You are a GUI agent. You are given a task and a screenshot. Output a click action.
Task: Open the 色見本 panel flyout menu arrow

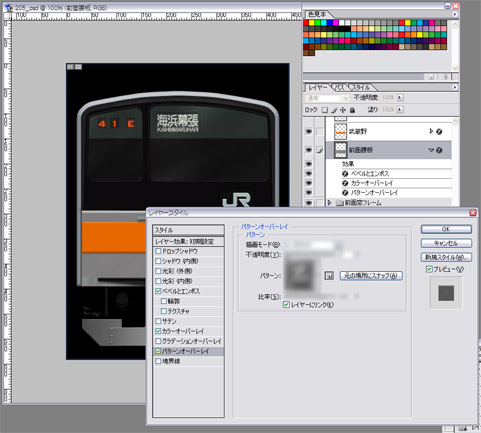[x=455, y=14]
